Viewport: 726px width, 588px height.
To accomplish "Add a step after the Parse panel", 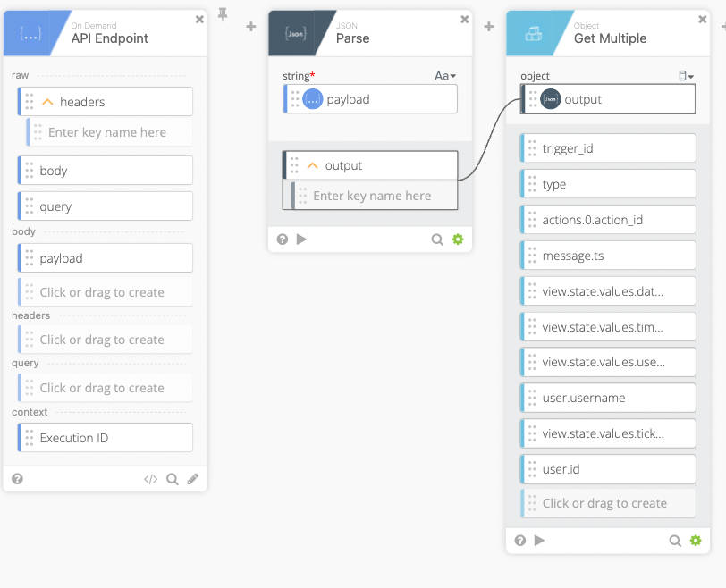I will (x=488, y=27).
